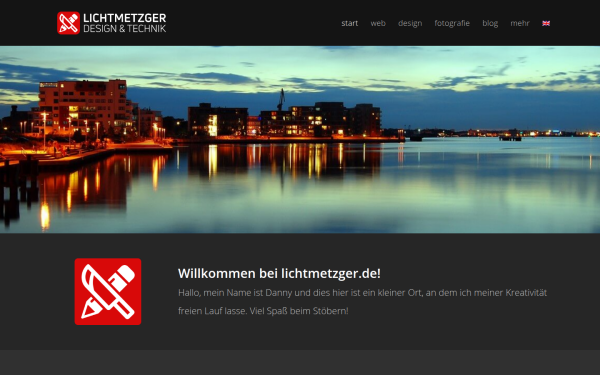Screen dimensions: 600x375
Task: Switch language via the British flag icon
Action: (546, 23)
